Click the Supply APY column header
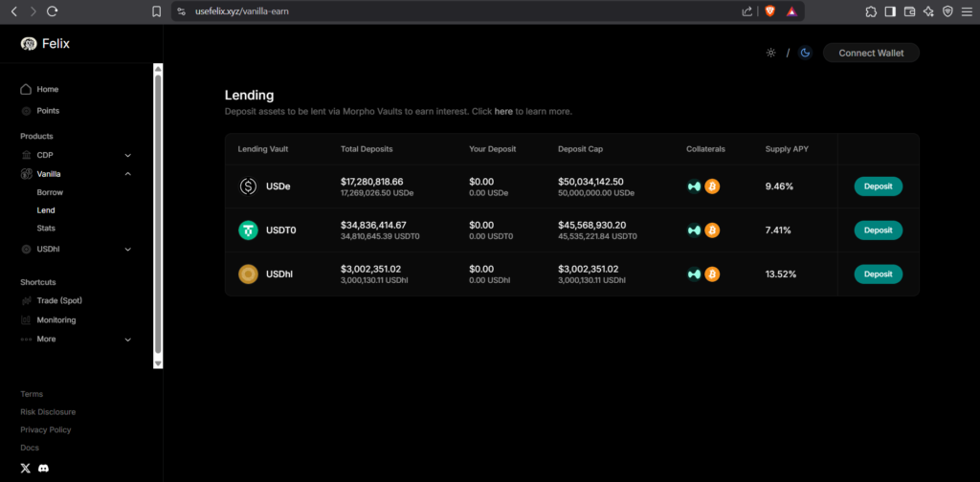Screen dimensions: 980x482 tap(787, 149)
